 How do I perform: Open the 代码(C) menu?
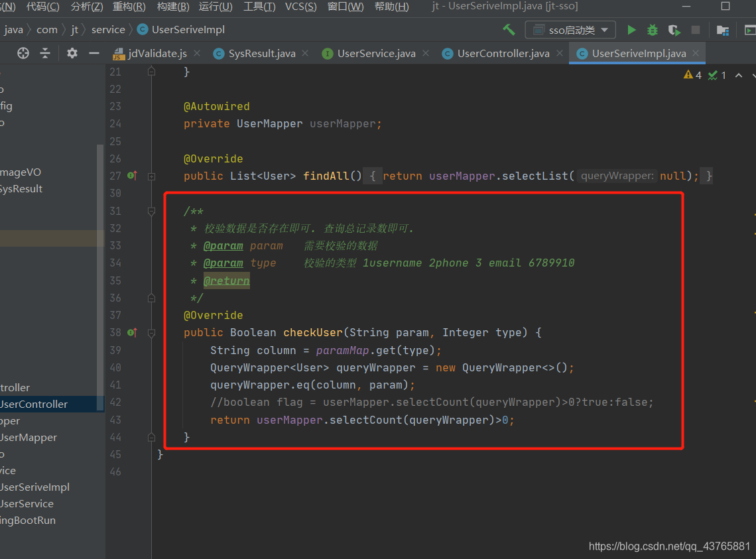[x=43, y=7]
